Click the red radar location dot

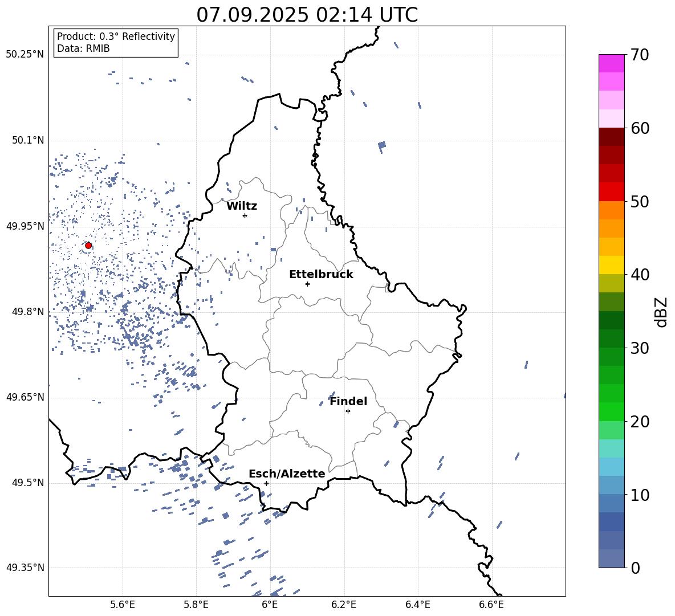click(88, 246)
